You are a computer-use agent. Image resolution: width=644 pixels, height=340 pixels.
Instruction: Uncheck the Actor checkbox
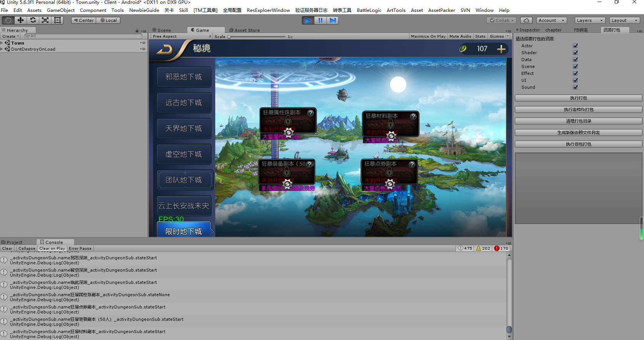[x=575, y=46]
